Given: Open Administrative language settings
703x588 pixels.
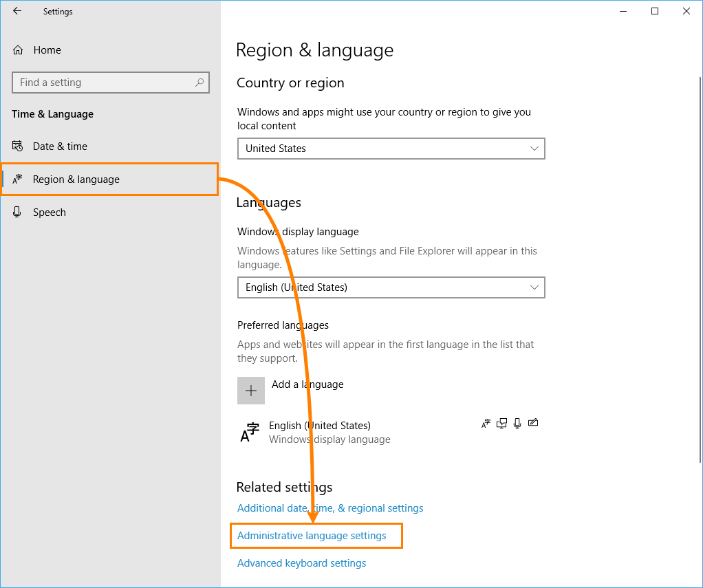Looking at the screenshot, I should [x=316, y=535].
